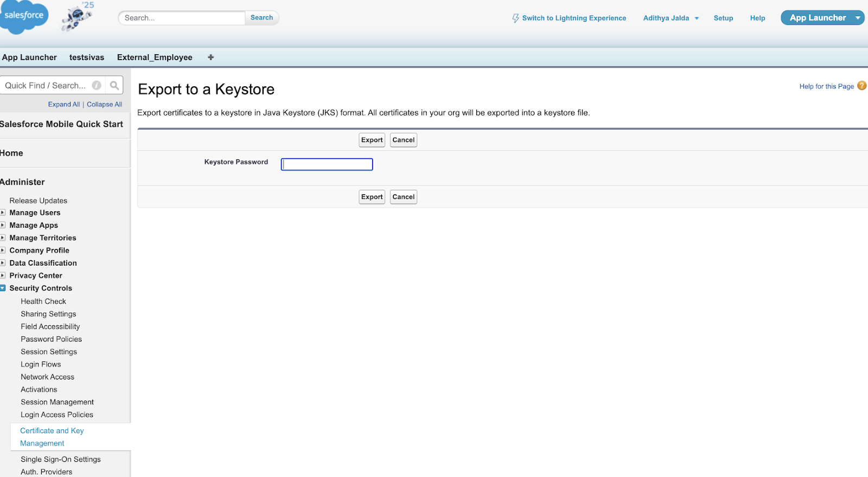Click the Setup link in the header

[723, 18]
